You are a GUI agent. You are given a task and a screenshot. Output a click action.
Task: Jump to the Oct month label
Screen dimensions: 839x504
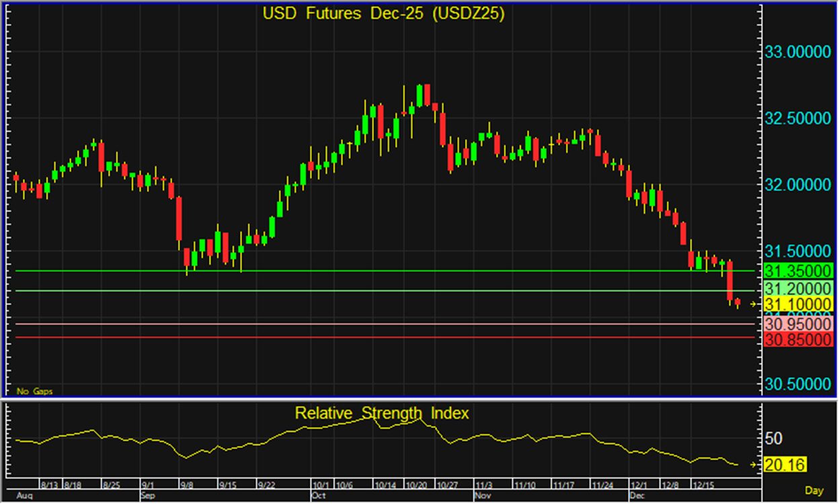coord(318,495)
